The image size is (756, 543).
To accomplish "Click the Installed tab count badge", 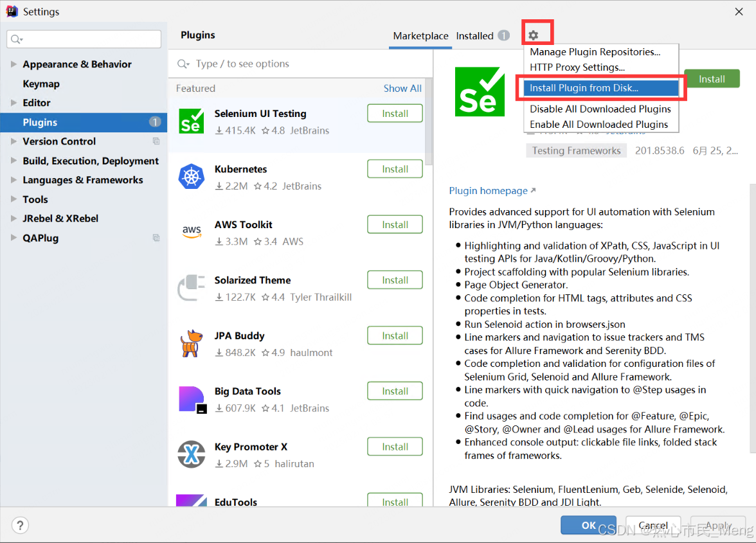I will click(x=504, y=35).
